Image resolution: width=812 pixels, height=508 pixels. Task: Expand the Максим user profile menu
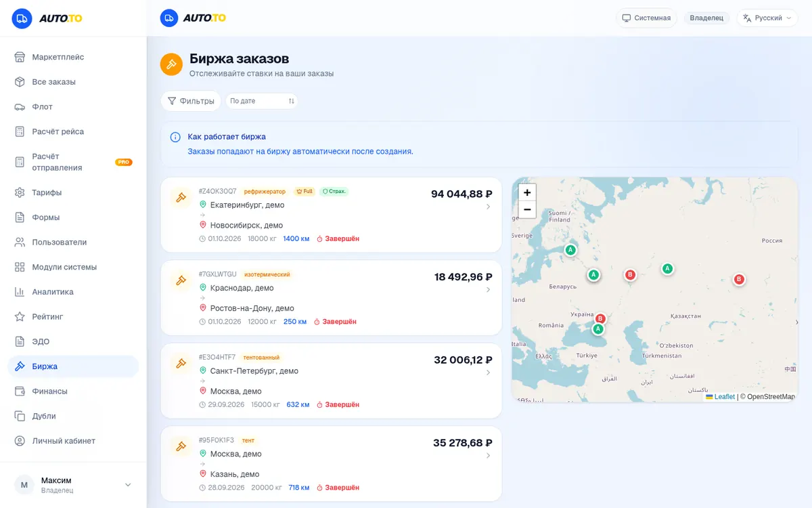coord(73,485)
